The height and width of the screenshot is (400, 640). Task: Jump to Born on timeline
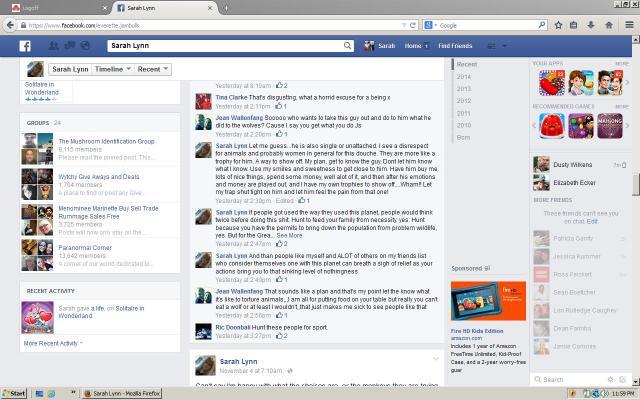pyautogui.click(x=463, y=138)
